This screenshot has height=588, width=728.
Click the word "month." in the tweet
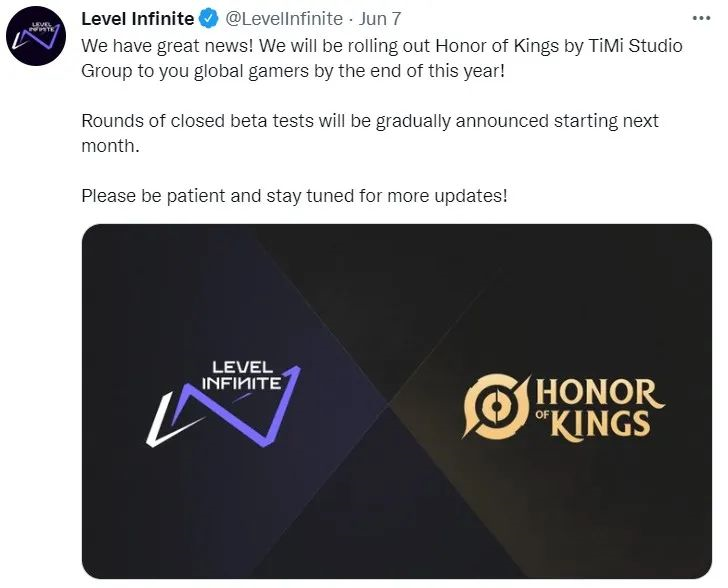[x=110, y=144]
